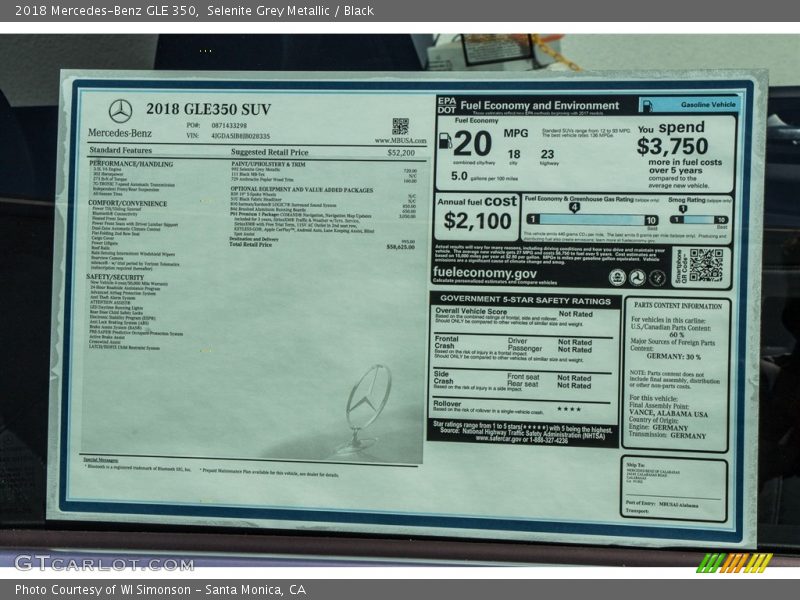Click the EPA DOT logo badge
The image size is (800, 600).
point(446,106)
